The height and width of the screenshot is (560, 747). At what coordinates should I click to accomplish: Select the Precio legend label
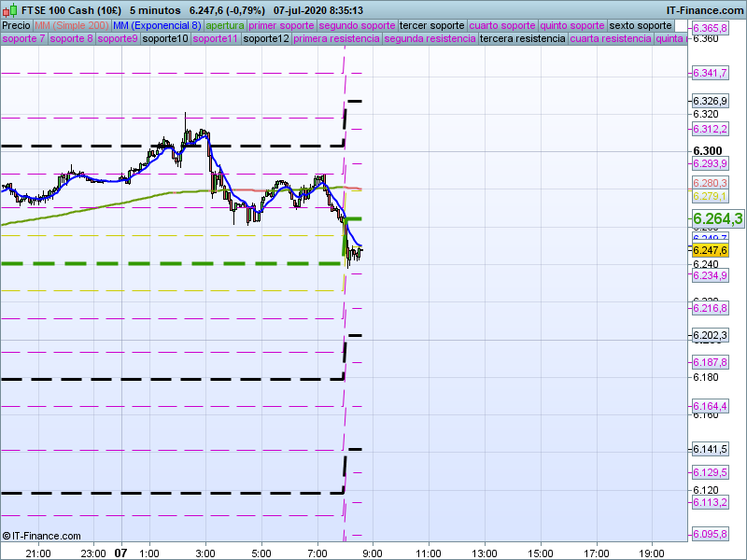tap(16, 25)
